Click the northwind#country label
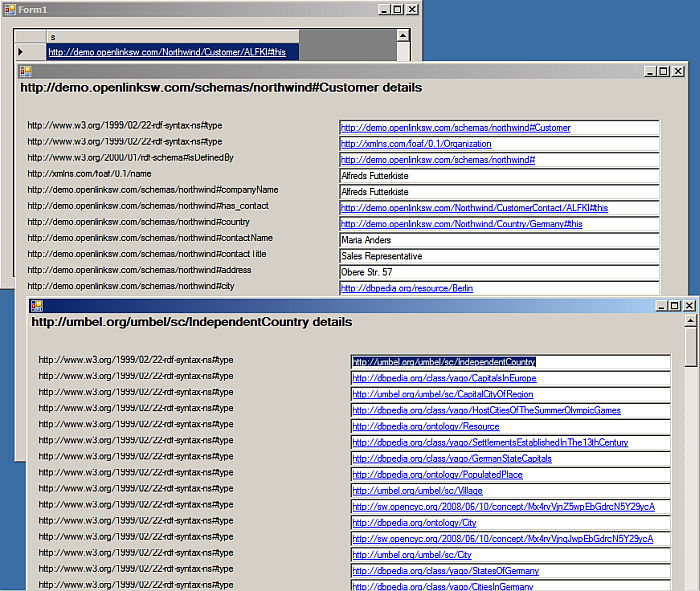Screen dimensions: 700x591 pos(138,222)
